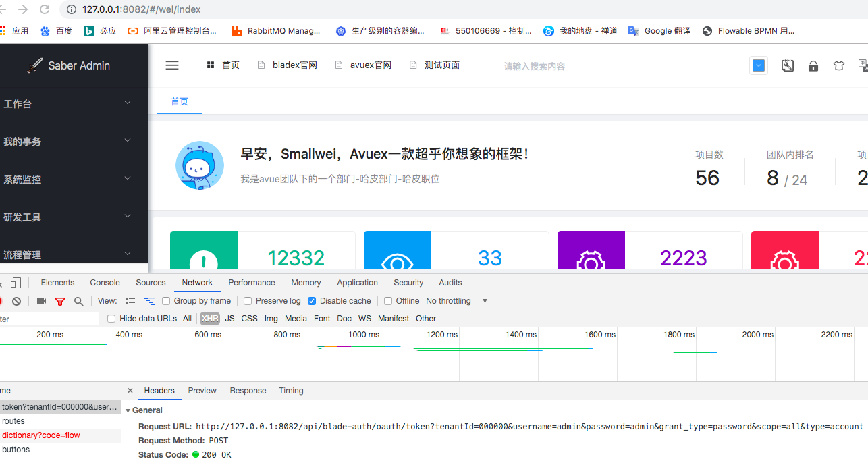Open the 首页 top navigation item
The height and width of the screenshot is (463, 868).
point(223,65)
